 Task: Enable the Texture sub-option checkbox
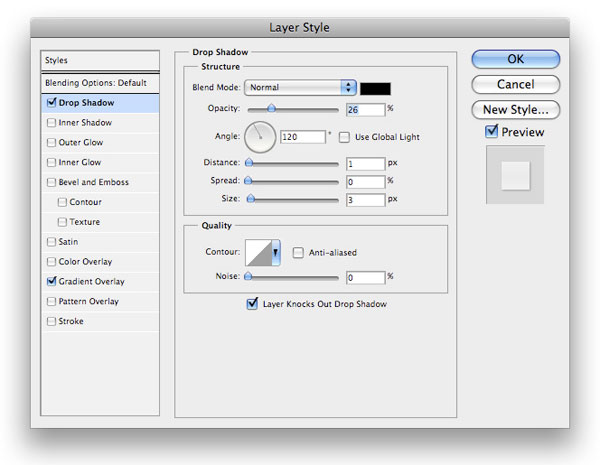62,222
